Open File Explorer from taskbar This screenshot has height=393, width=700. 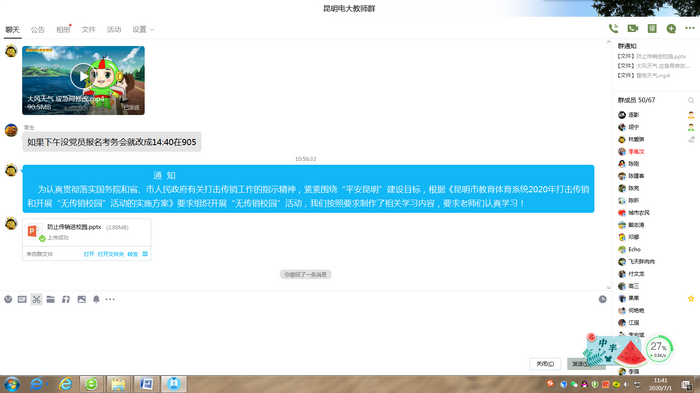point(118,384)
